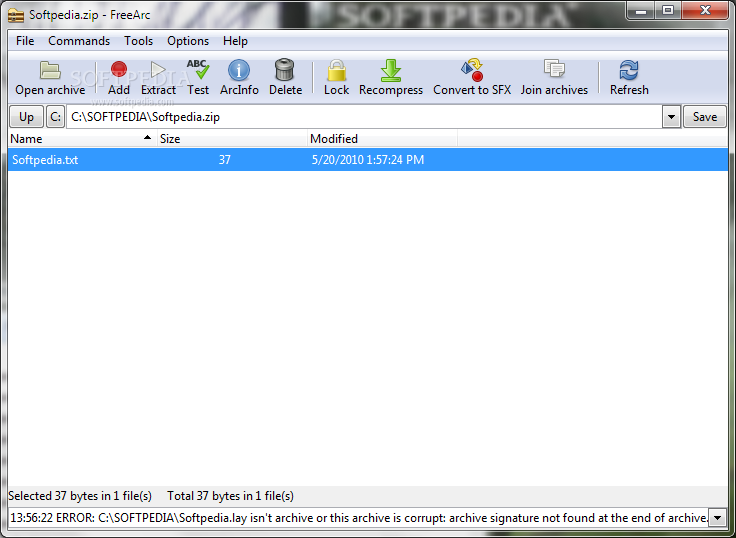Click the Selected 37 bytes status text

[80, 496]
